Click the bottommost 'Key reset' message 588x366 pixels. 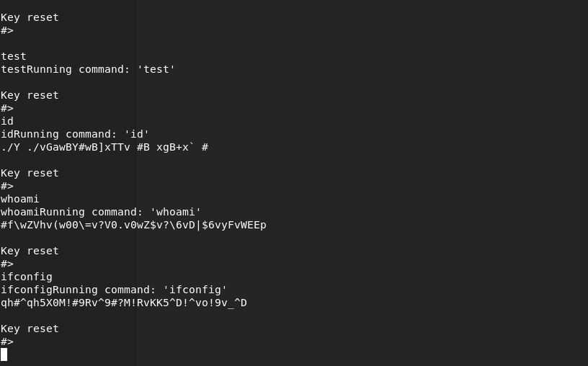coord(30,329)
